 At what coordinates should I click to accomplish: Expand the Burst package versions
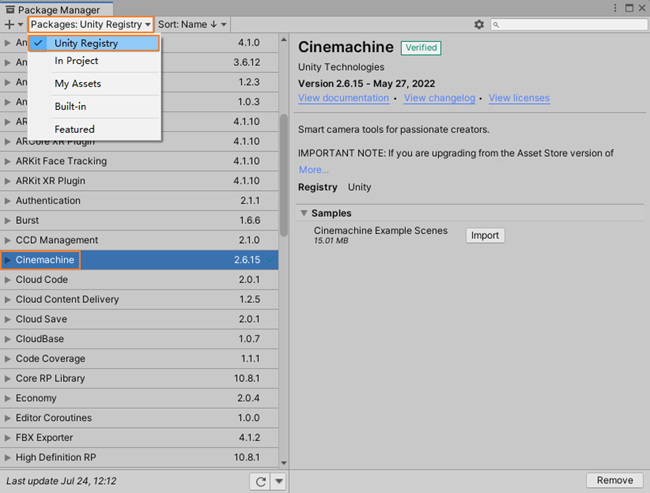pos(8,220)
